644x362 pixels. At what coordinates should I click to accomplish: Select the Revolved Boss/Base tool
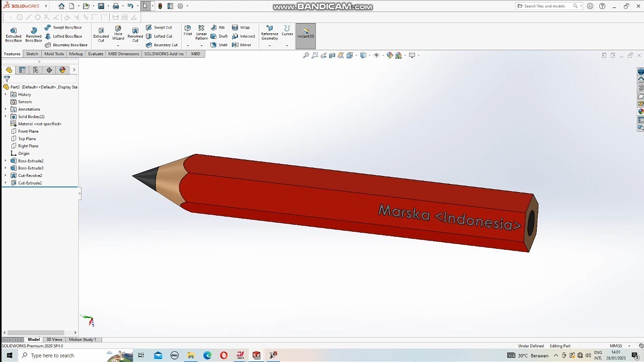pyautogui.click(x=34, y=34)
